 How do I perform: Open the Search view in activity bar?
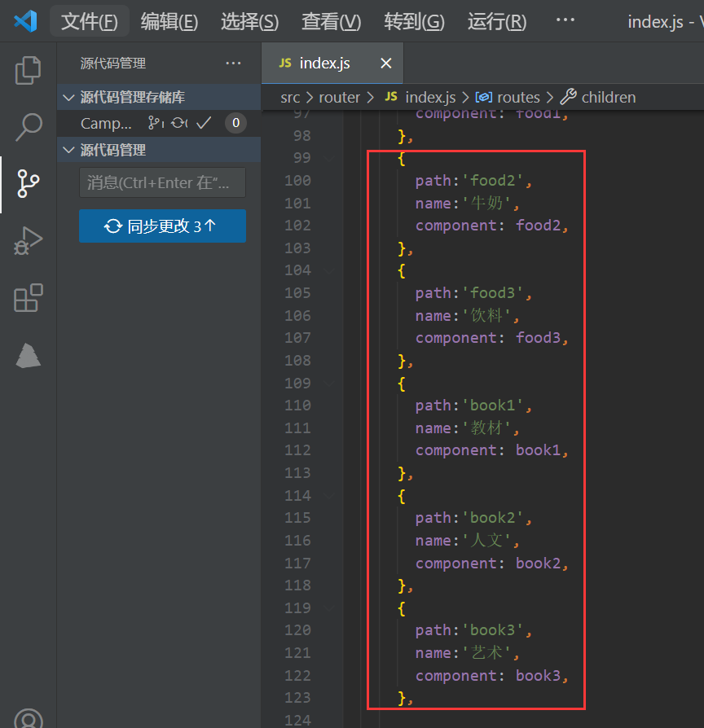click(28, 126)
